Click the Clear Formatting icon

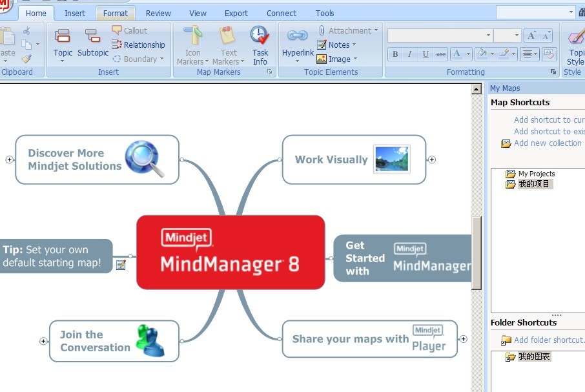pyautogui.click(x=549, y=54)
